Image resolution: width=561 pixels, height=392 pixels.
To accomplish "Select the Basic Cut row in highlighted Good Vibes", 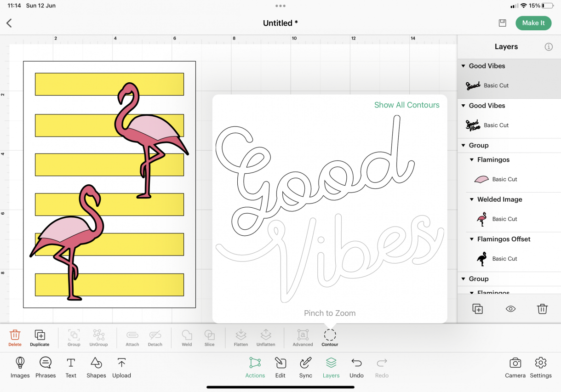I will pyautogui.click(x=509, y=85).
